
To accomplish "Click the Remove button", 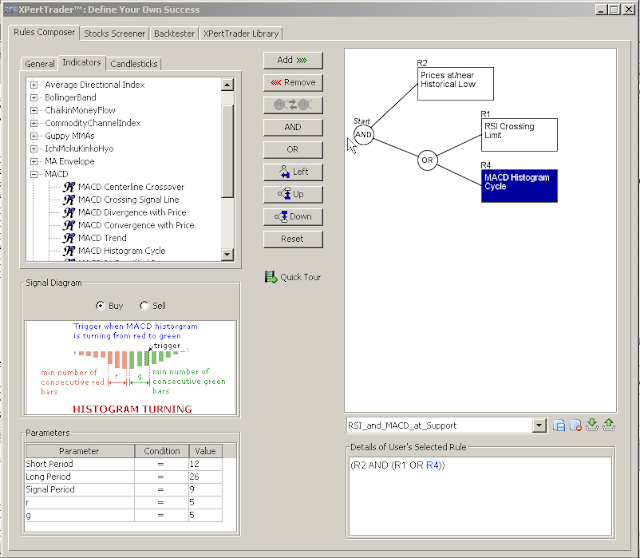I will (x=293, y=82).
